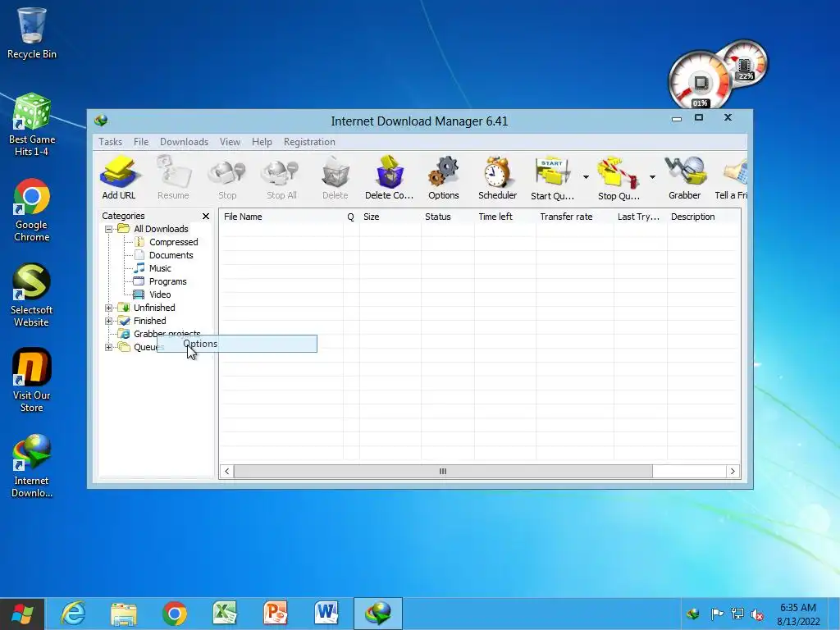Select the Compressed category
The image size is (840, 630).
coord(174,242)
